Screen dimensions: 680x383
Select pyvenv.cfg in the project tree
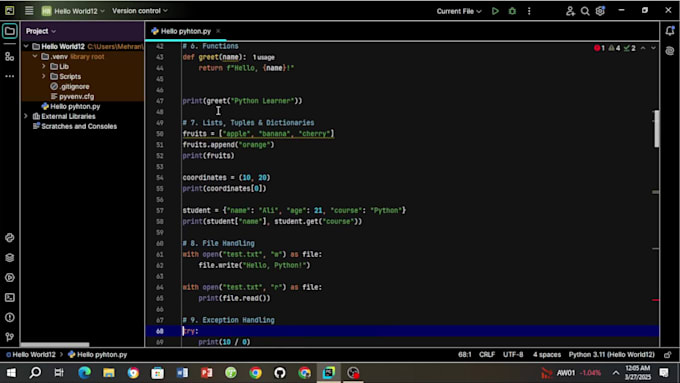(x=76, y=96)
